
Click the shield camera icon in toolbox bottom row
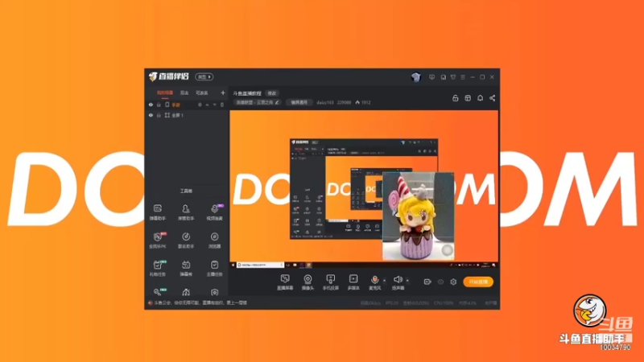pyautogui.click(x=214, y=292)
